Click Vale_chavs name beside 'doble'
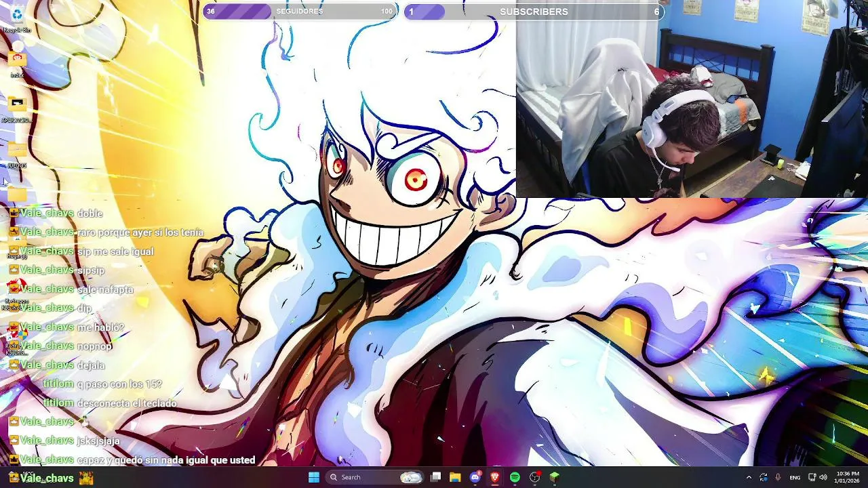Image resolution: width=868 pixels, height=488 pixels. 47,213
